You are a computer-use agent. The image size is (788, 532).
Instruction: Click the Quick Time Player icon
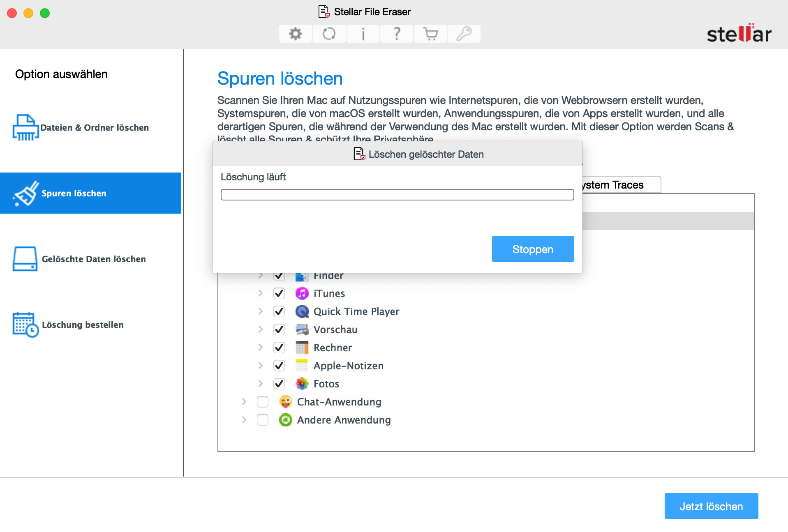tap(302, 311)
